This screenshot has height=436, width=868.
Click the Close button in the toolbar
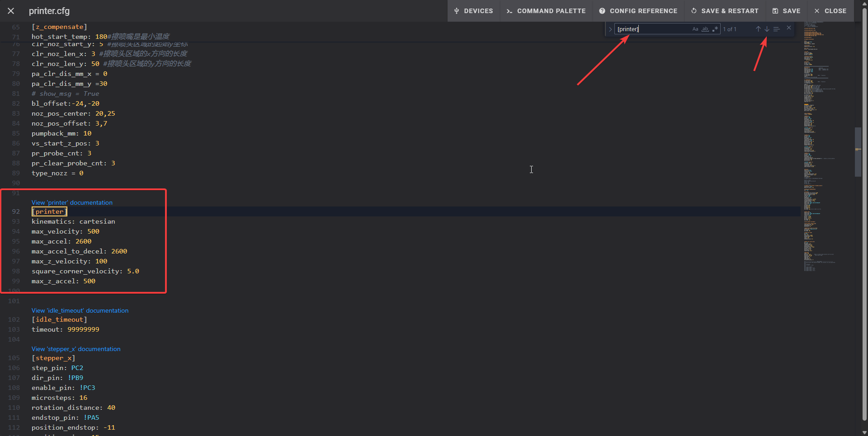[830, 11]
